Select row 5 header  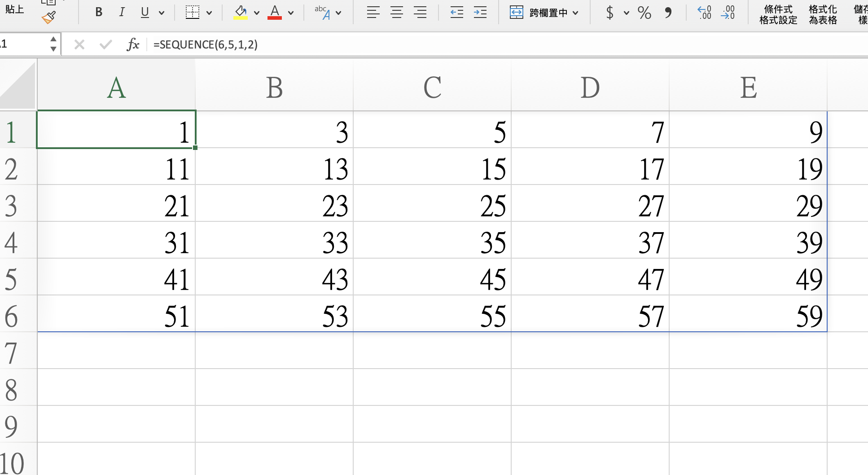pyautogui.click(x=18, y=277)
